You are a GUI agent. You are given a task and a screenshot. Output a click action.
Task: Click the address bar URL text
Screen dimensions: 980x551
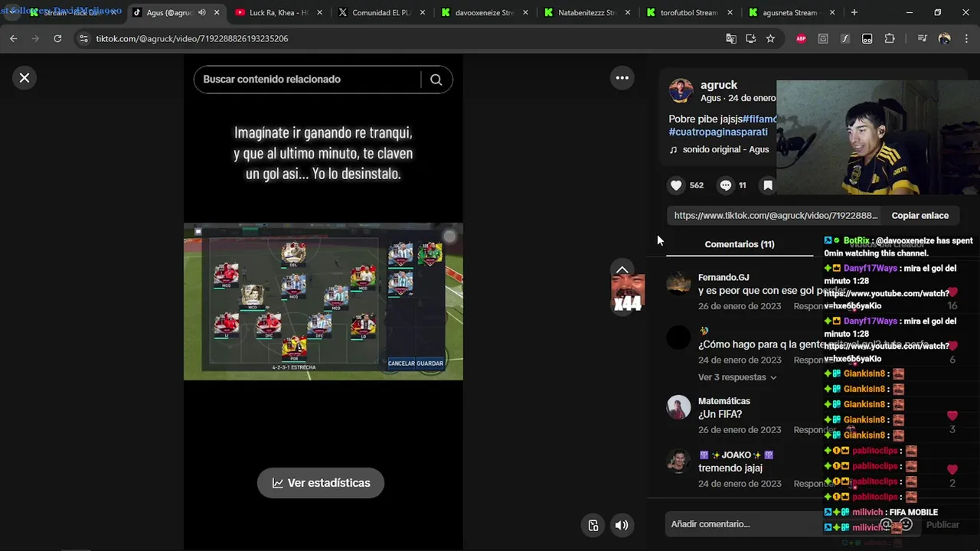point(192,38)
